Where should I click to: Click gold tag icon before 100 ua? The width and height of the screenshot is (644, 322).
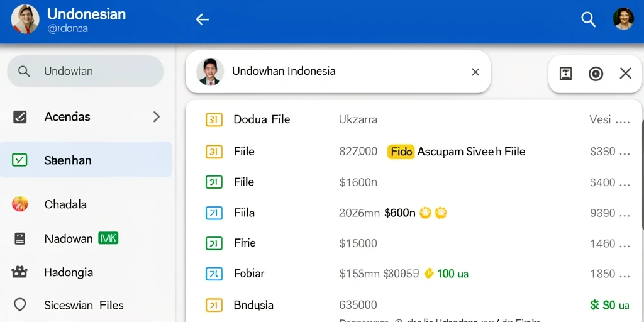click(x=429, y=273)
